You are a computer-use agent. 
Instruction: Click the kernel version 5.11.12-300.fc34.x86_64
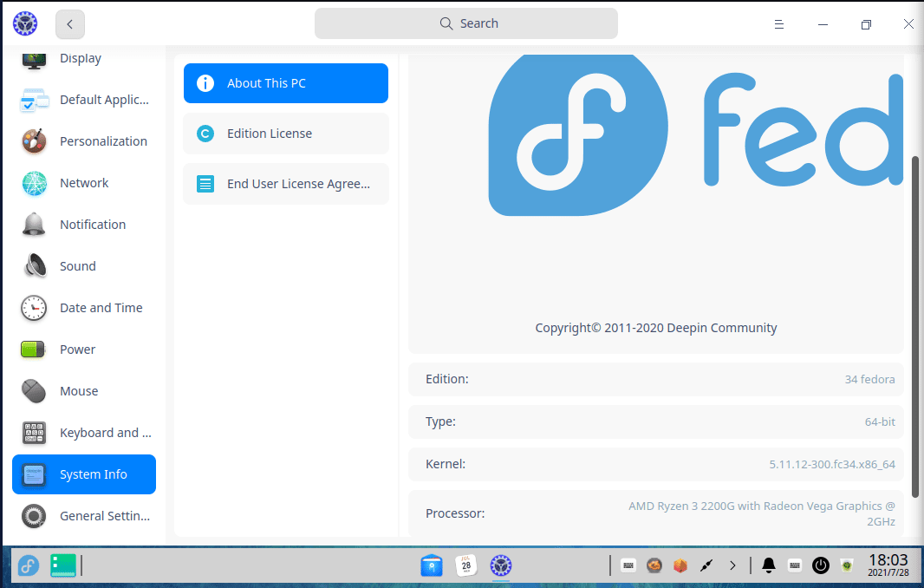(x=832, y=464)
